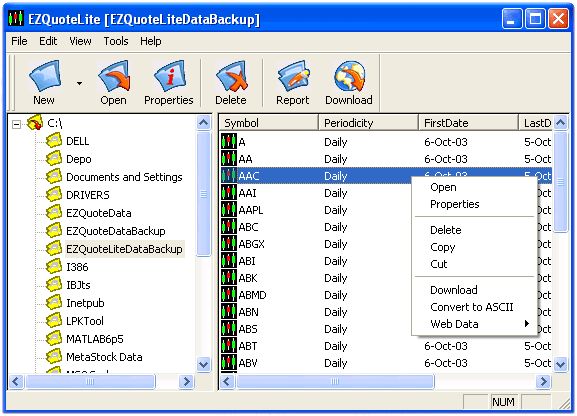The height and width of the screenshot is (416, 577).
Task: Collapse the C:\ tree node
Action: pos(16,124)
